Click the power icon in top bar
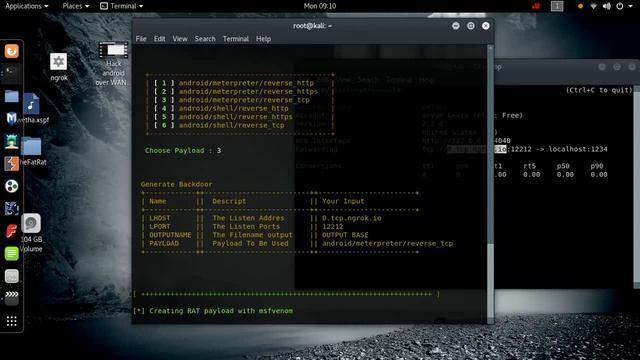This screenshot has height=360, width=640. (x=620, y=6)
